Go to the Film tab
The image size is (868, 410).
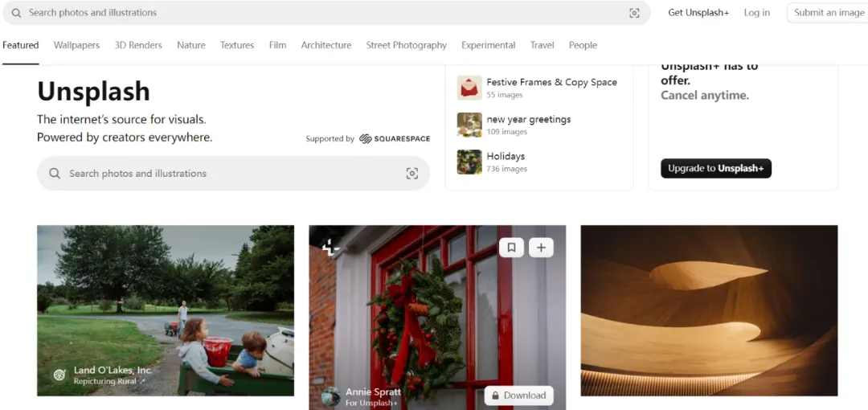click(277, 46)
